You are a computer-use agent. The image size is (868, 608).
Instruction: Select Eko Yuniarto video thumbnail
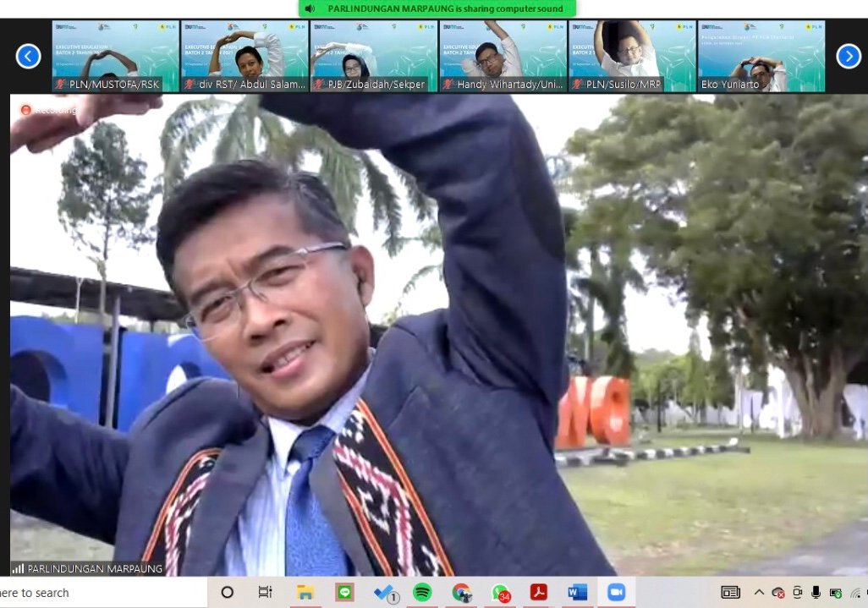click(761, 57)
